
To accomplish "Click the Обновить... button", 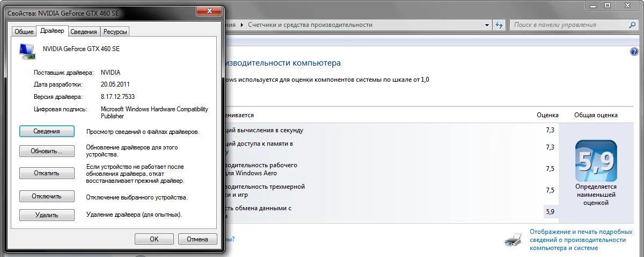I will coord(46,152).
